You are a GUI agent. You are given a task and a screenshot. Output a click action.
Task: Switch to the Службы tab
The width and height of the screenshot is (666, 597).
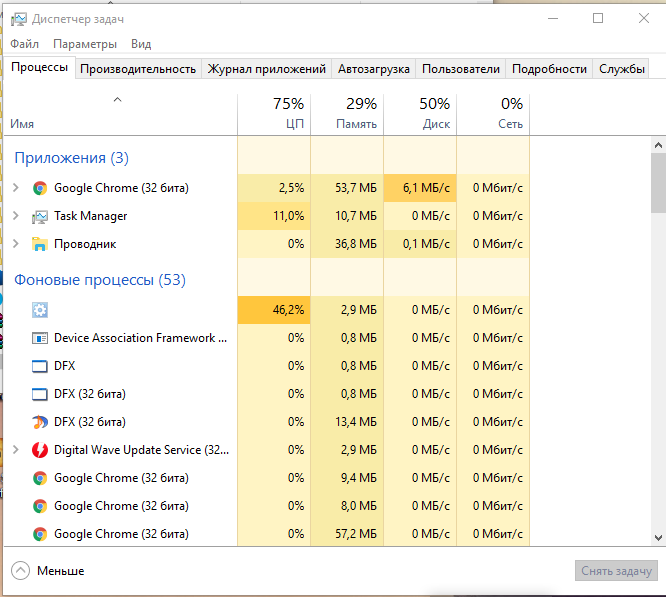click(621, 69)
